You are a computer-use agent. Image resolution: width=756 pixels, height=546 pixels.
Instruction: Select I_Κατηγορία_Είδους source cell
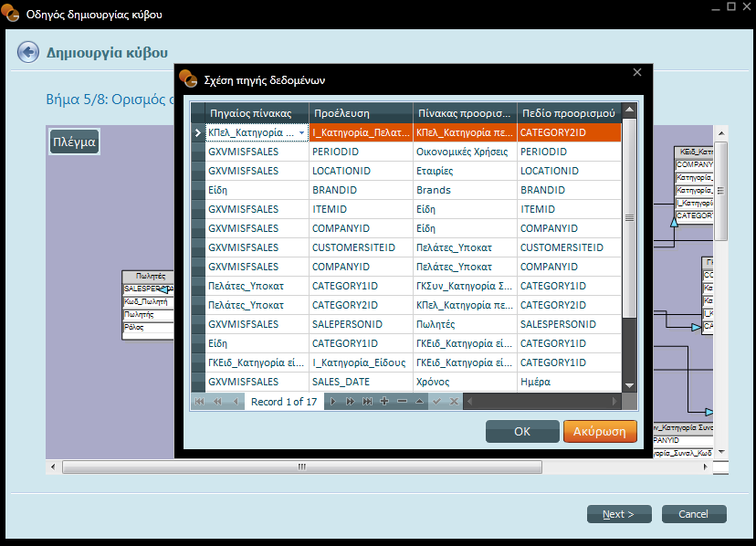pyautogui.click(x=361, y=362)
